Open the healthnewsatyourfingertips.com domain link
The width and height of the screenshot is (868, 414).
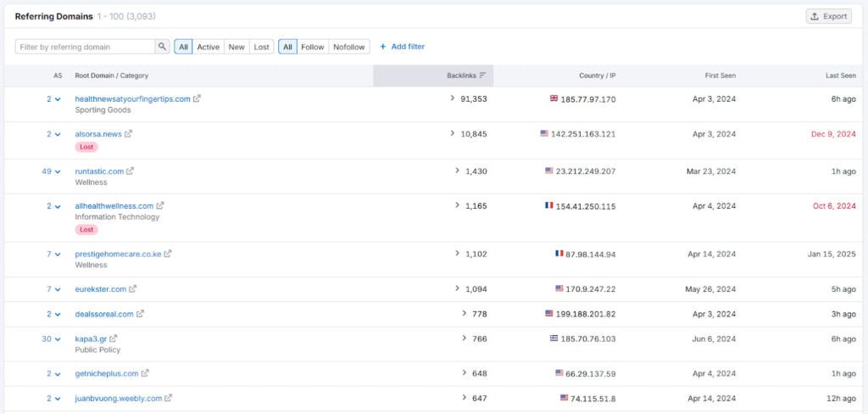[132, 98]
